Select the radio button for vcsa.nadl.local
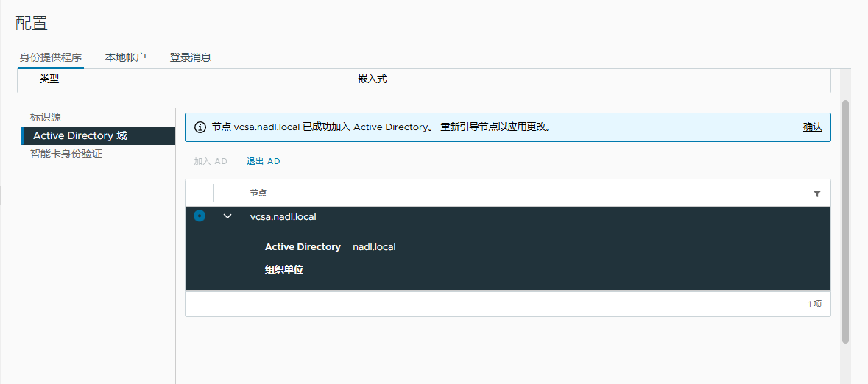The width and height of the screenshot is (868, 384). [200, 216]
